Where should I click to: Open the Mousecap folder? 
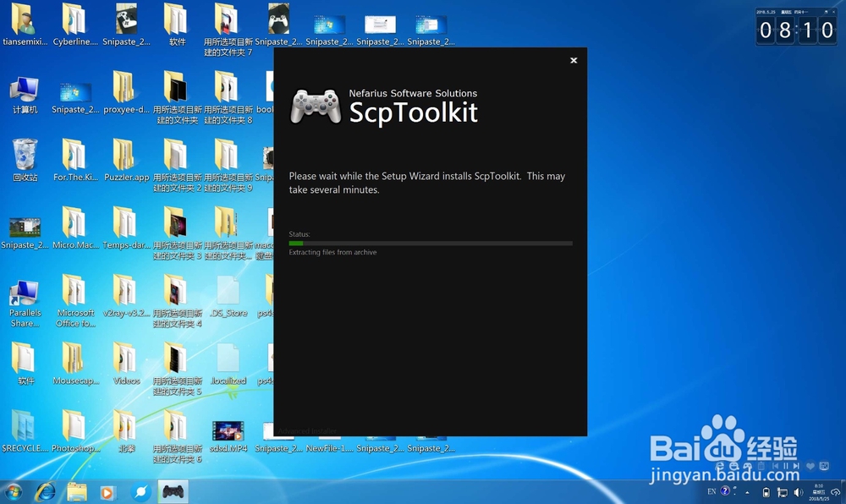point(75,364)
